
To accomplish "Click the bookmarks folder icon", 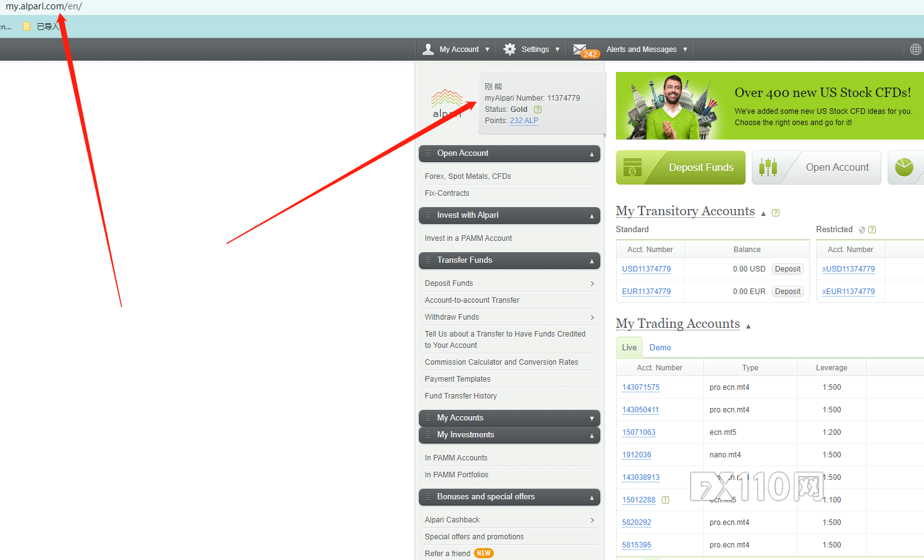I will point(27,26).
